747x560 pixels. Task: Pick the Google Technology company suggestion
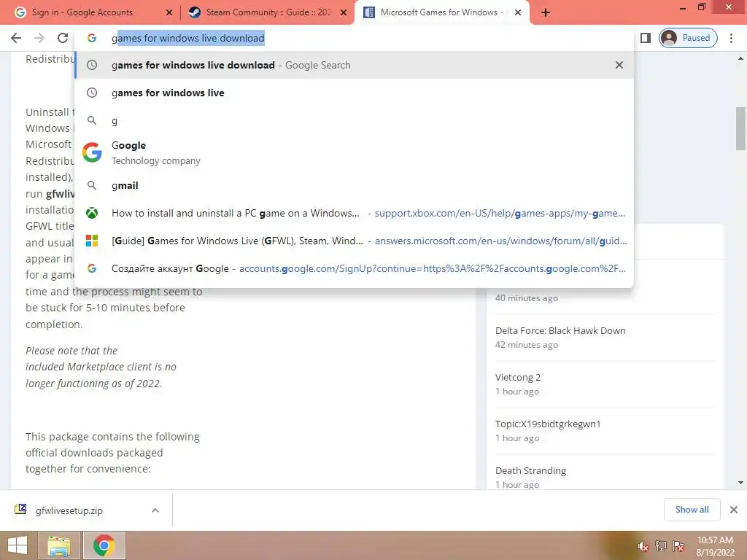click(x=354, y=152)
